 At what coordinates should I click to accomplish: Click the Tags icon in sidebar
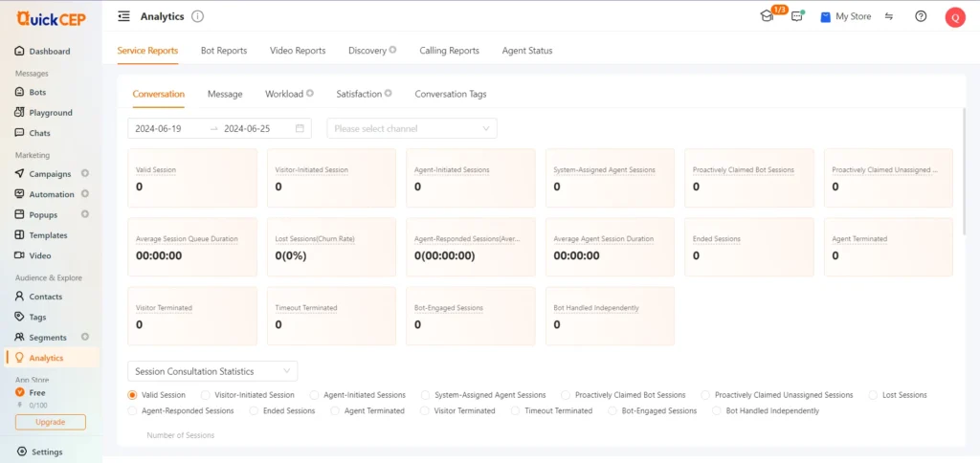point(19,317)
